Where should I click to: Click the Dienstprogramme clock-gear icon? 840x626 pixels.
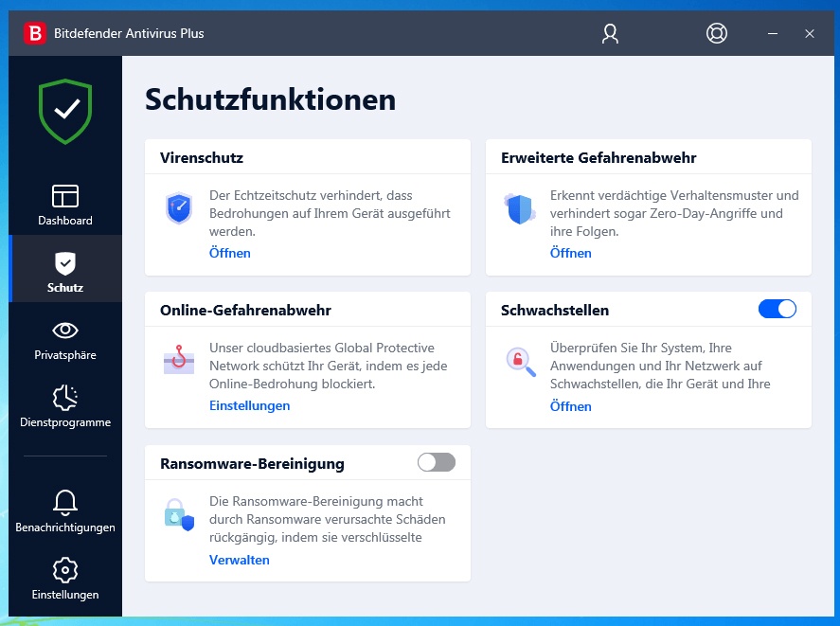[65, 397]
